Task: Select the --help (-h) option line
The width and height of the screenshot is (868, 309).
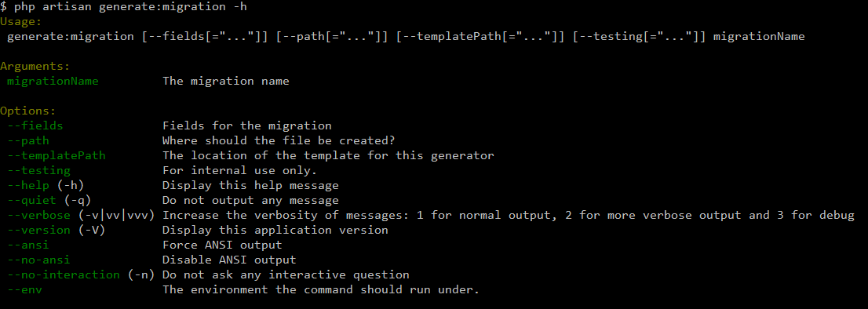Action: 46,185
